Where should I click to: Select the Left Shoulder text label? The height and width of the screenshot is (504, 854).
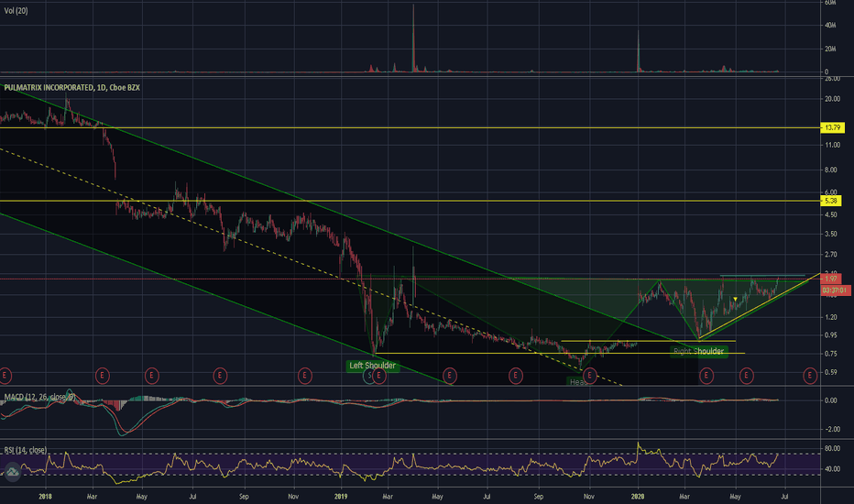point(373,366)
